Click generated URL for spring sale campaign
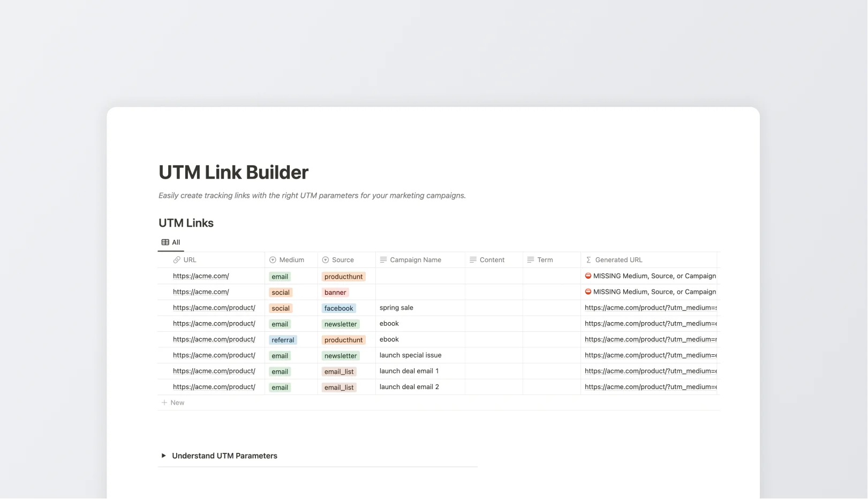 coord(650,308)
